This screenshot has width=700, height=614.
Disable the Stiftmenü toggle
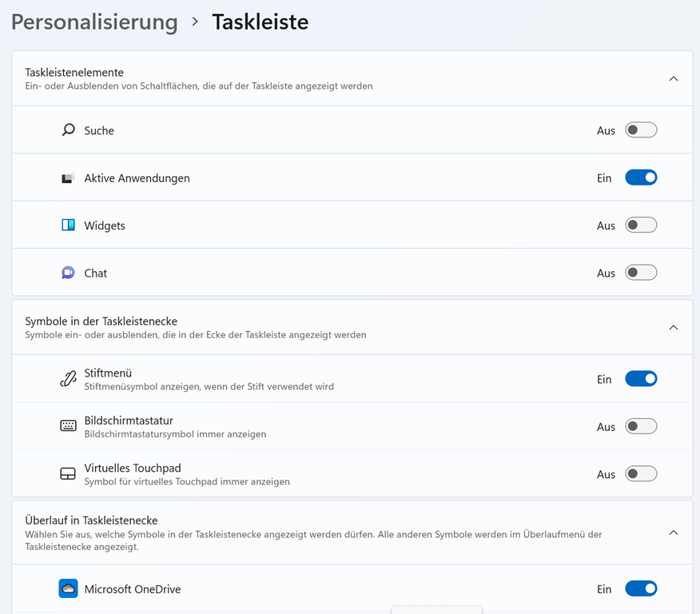pos(641,379)
